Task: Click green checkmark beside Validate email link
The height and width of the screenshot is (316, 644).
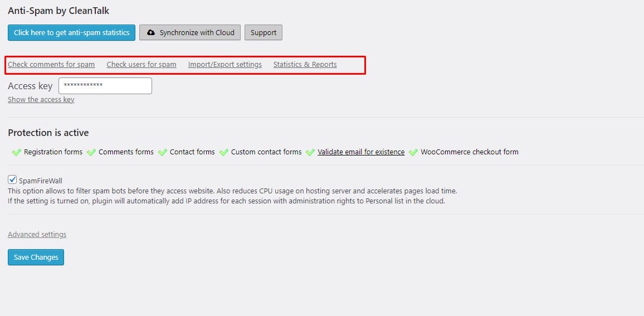Action: pos(310,152)
